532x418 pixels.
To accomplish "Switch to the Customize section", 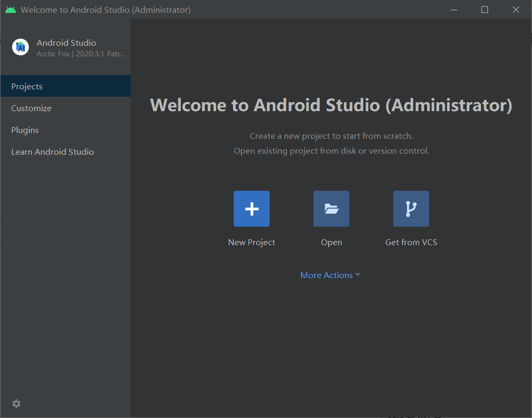I will pyautogui.click(x=31, y=108).
